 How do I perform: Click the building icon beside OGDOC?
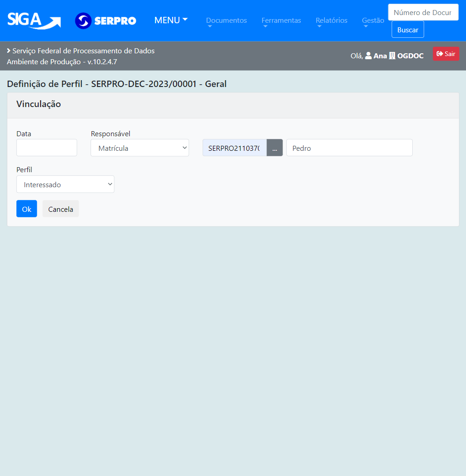click(x=392, y=56)
